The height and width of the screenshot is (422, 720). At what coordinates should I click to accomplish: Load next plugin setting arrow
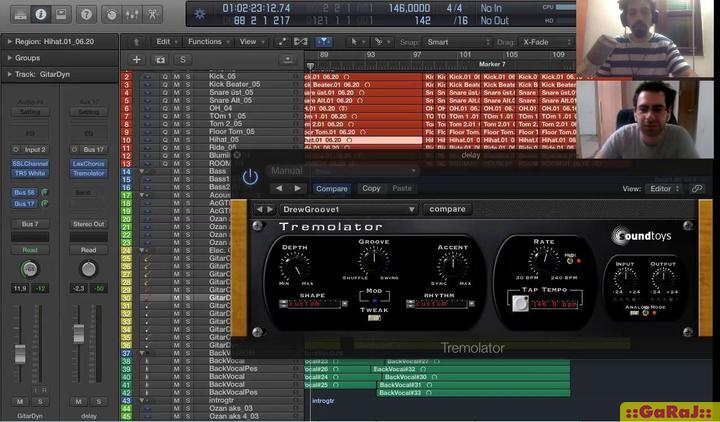(x=298, y=188)
